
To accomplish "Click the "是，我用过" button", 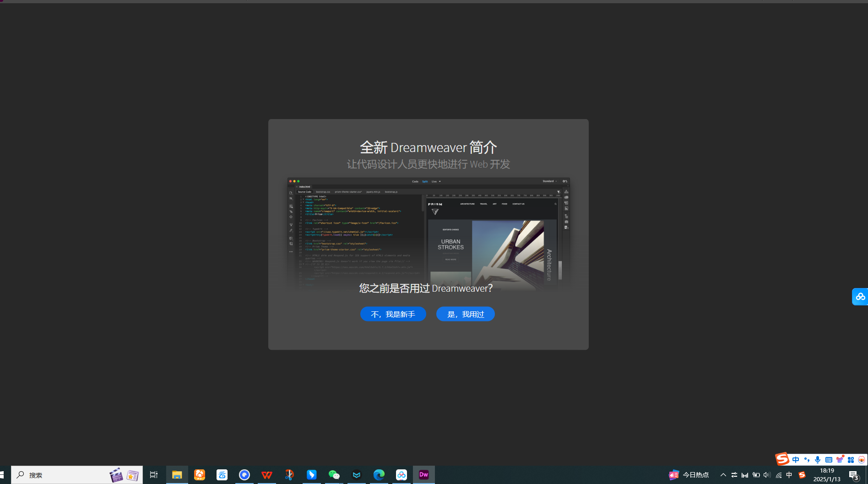I will [x=465, y=314].
